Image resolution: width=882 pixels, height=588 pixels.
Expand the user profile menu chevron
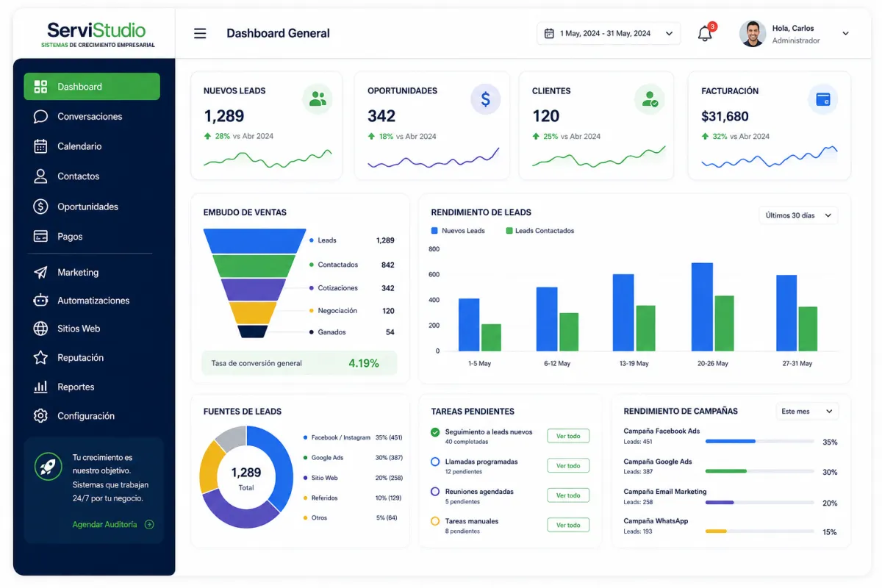[x=845, y=33]
